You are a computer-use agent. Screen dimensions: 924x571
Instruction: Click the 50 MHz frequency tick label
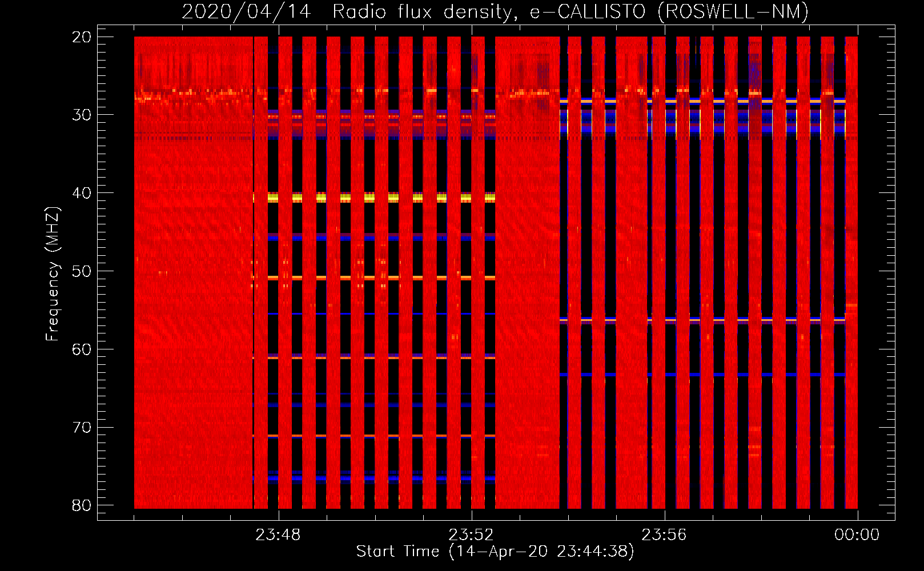82,271
